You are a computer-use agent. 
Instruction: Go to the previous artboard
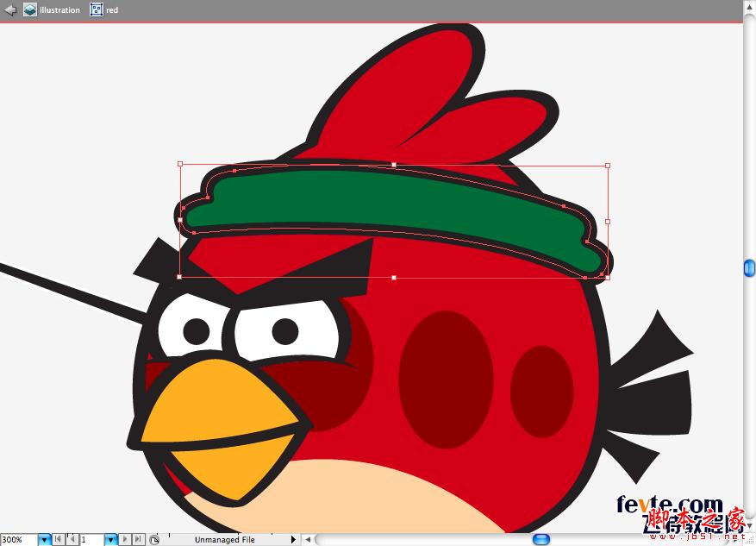(x=72, y=539)
